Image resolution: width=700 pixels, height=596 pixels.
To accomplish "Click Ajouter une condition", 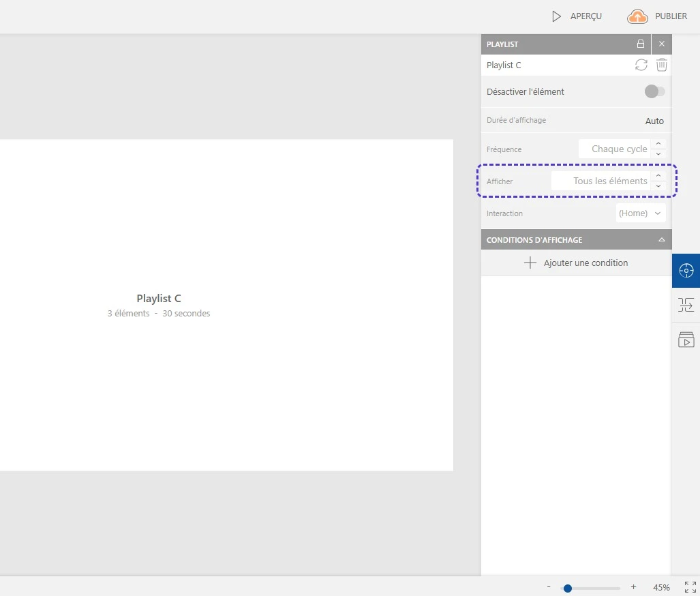I will tap(576, 263).
